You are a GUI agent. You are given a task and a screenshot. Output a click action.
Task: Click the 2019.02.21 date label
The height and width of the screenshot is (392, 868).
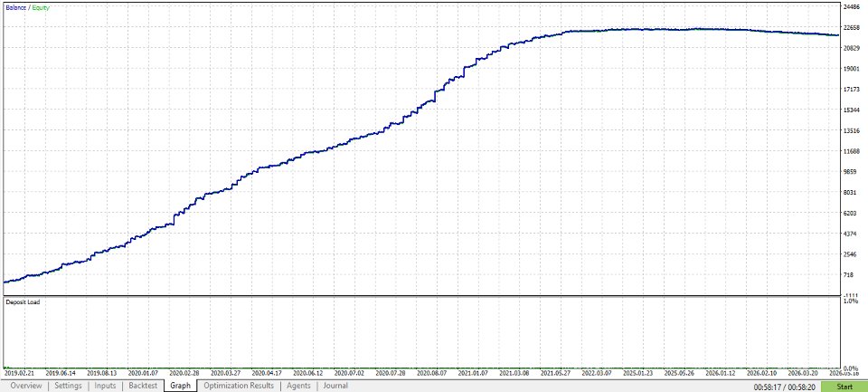pos(18,374)
